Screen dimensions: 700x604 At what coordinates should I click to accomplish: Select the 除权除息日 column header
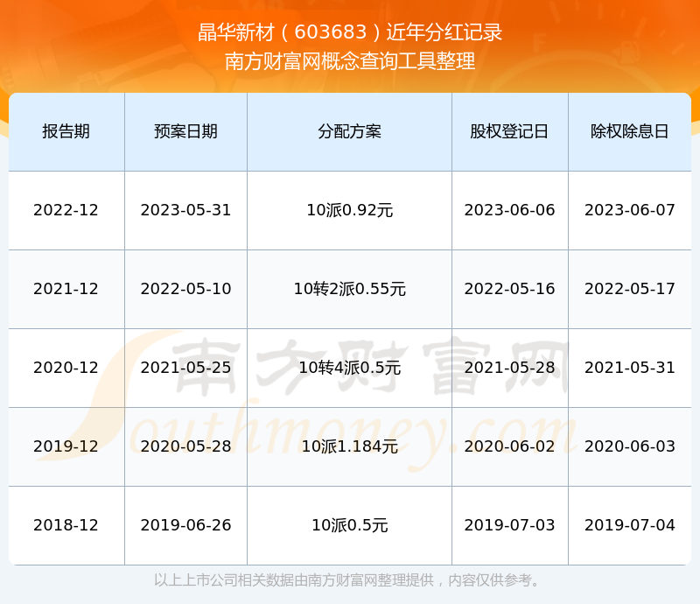(x=629, y=131)
